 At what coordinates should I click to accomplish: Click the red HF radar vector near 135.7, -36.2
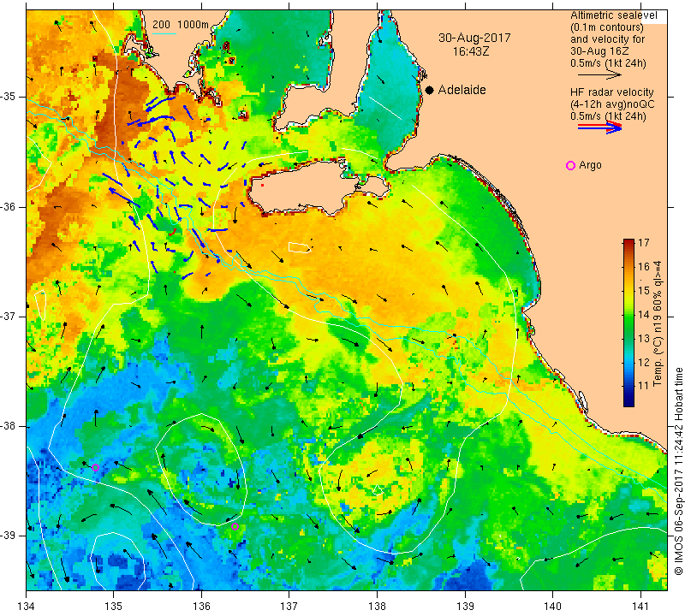click(173, 232)
